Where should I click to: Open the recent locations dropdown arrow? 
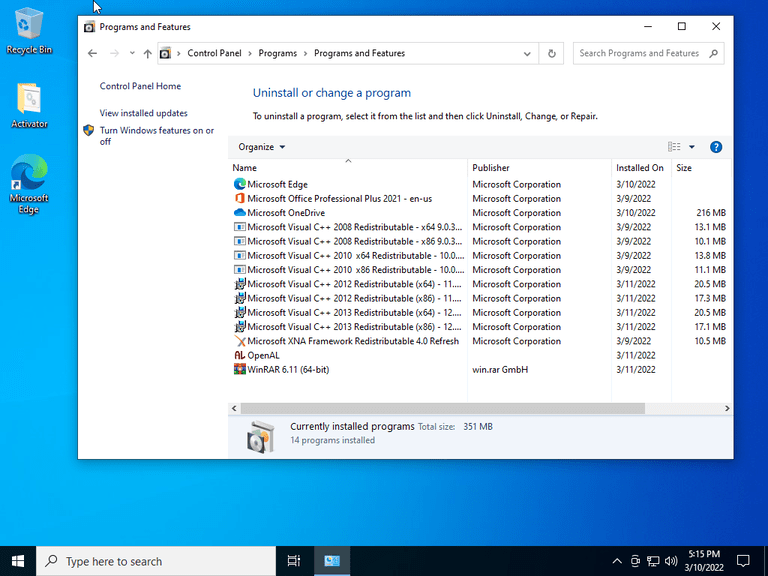click(x=132, y=53)
